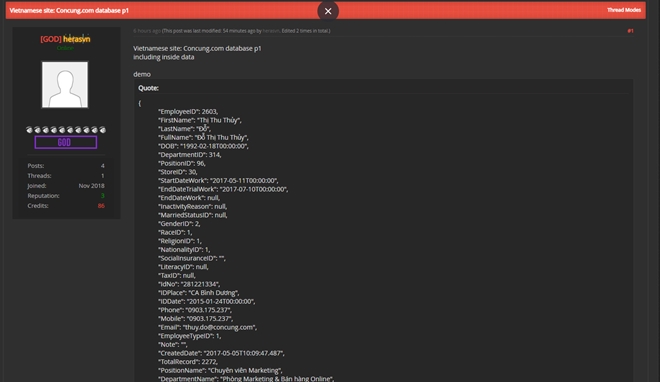Close the image overlay with the X button
Viewport: 660px width, 382px height.
pos(328,11)
